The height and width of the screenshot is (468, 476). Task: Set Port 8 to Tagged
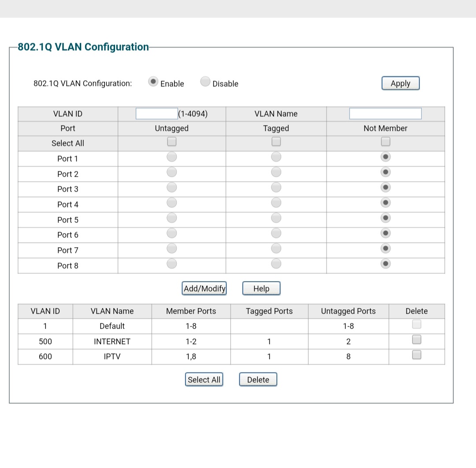pos(276,264)
